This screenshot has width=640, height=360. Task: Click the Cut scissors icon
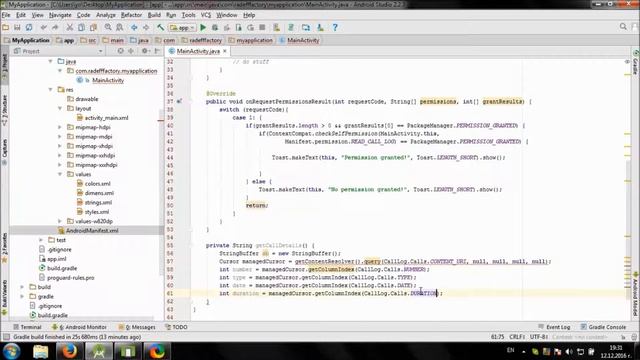(x=70, y=27)
